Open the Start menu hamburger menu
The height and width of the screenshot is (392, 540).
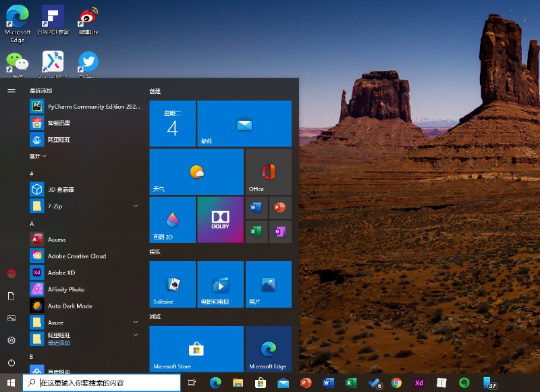coord(10,91)
